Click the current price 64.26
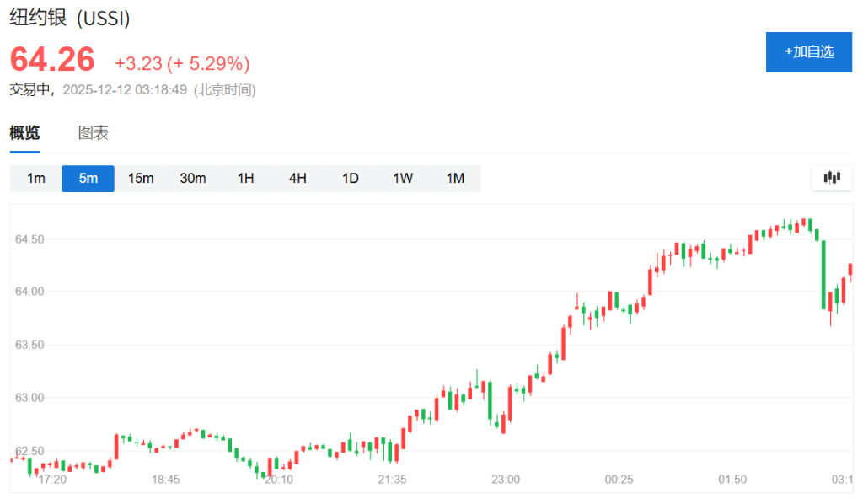 pyautogui.click(x=51, y=59)
